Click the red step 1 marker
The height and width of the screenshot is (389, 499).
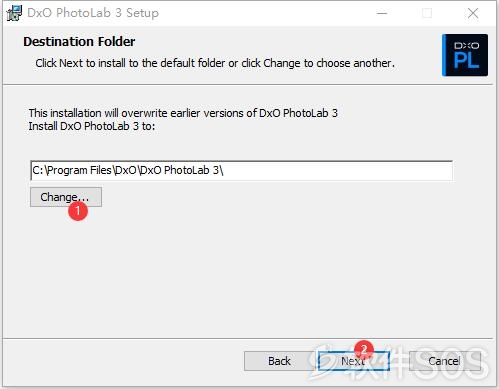78,211
